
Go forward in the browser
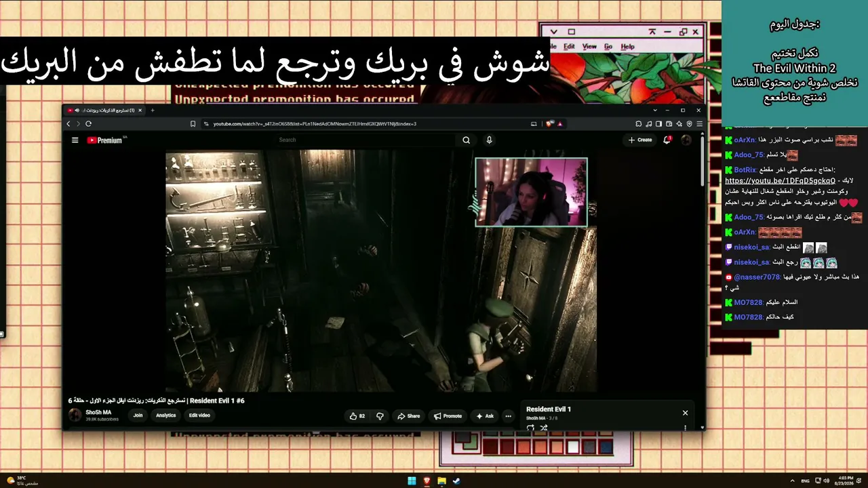[x=78, y=124]
